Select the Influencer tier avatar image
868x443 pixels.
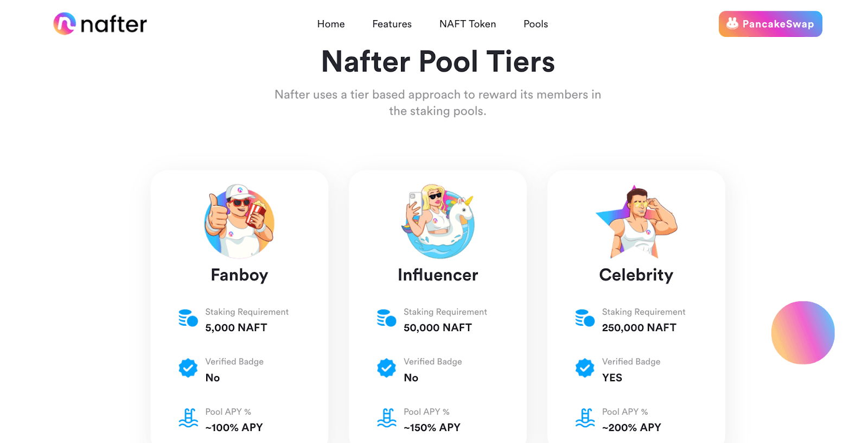coord(438,221)
